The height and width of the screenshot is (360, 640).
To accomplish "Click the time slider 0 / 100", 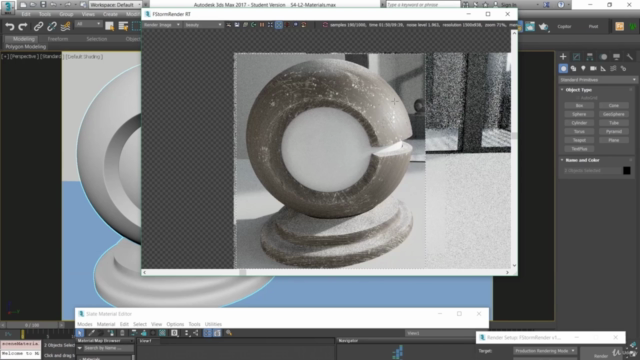I will [x=32, y=325].
